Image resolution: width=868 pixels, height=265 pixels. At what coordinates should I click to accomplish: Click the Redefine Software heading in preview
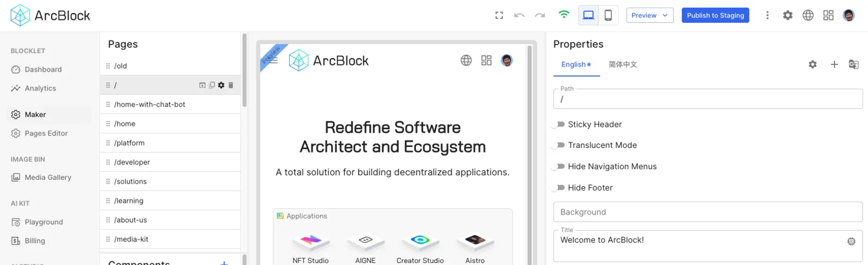[393, 137]
